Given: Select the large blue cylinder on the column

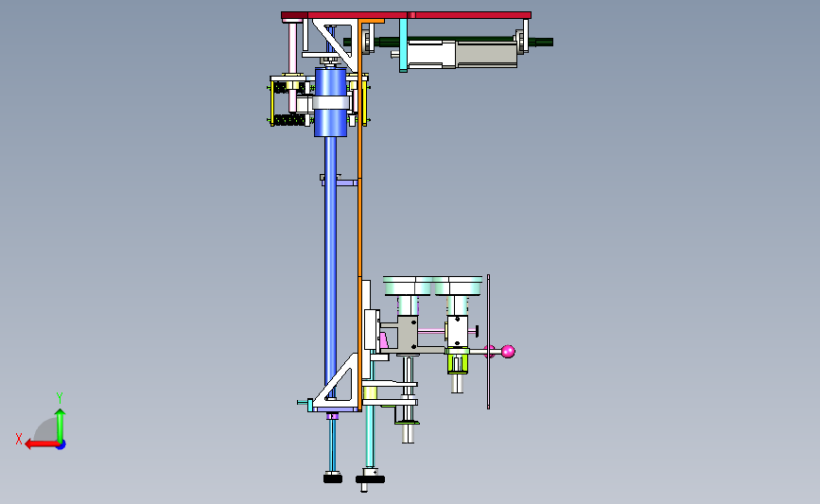Looking at the screenshot, I should click(x=330, y=102).
